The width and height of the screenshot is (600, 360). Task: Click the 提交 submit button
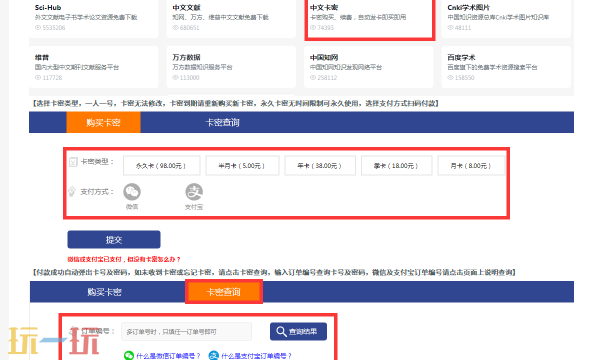click(x=114, y=239)
